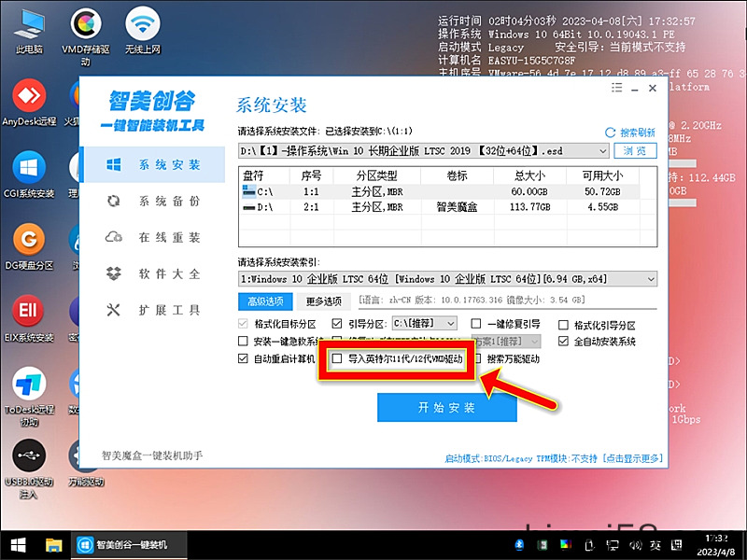Toggle the 格式化目标分区 checkbox

pos(243,324)
